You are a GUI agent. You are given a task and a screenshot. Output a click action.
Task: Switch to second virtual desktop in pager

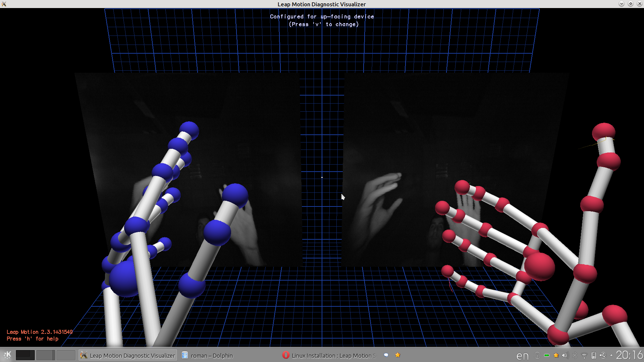(x=45, y=355)
